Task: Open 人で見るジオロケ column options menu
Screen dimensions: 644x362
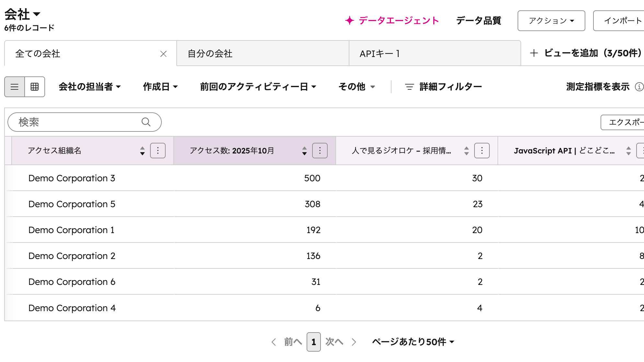Action: pos(482,151)
